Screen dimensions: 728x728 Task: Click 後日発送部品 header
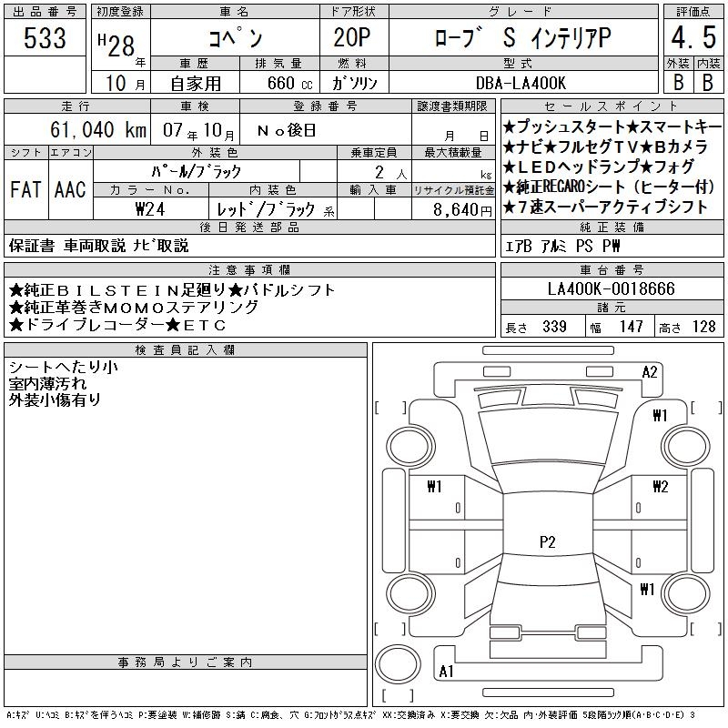coord(249,227)
